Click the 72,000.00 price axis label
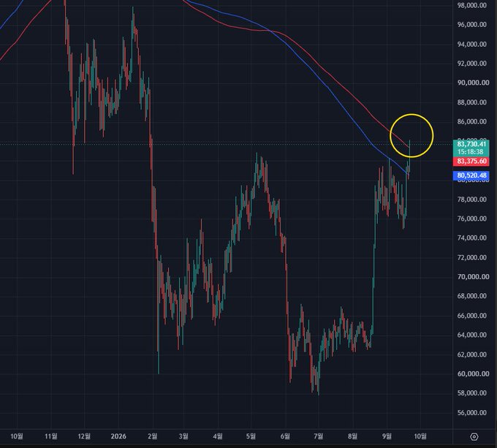497x448 pixels. pyautogui.click(x=471, y=257)
